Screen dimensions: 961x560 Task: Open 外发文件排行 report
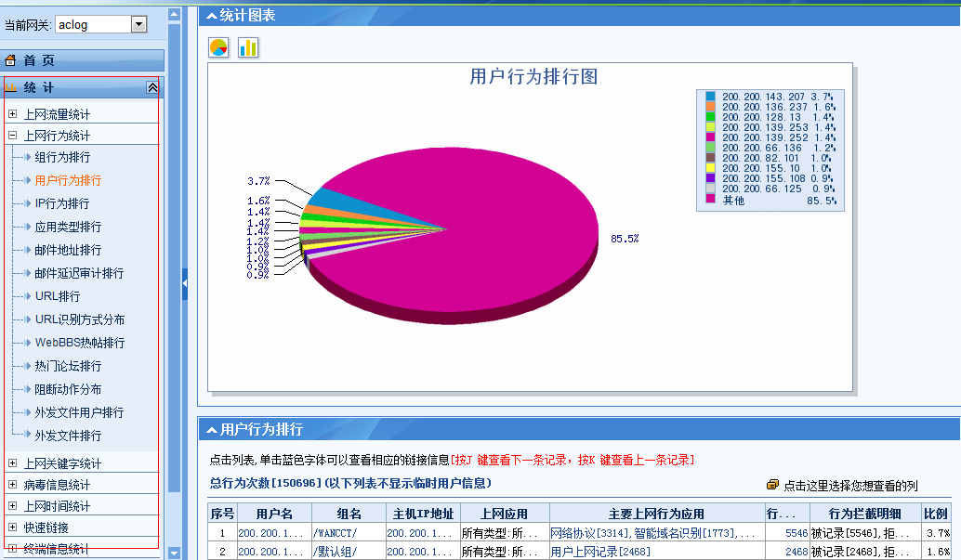(68, 436)
